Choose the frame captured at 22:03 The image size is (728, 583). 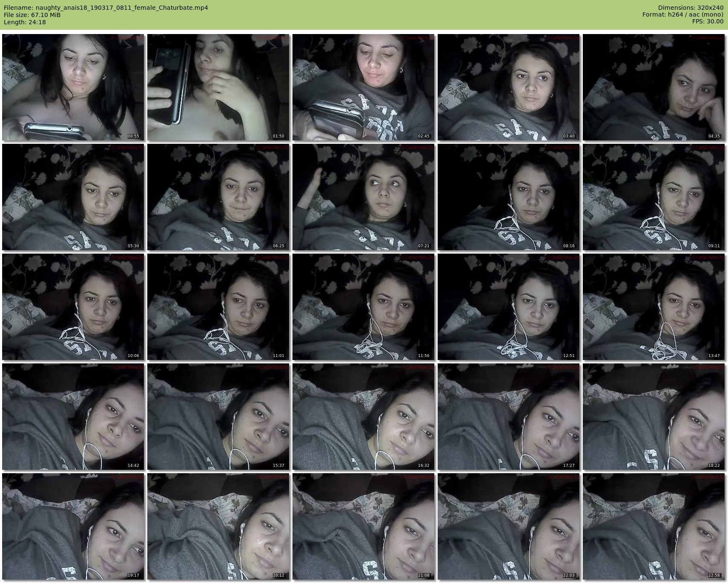pos(509,526)
